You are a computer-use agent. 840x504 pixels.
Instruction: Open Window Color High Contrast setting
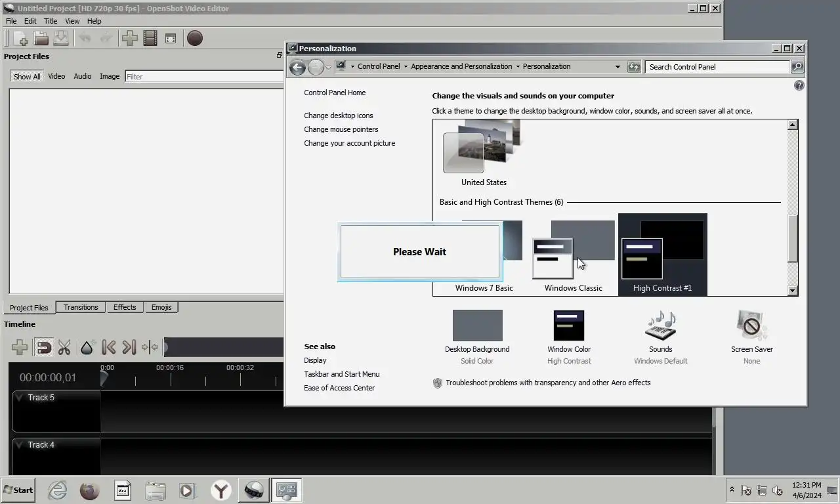(569, 337)
